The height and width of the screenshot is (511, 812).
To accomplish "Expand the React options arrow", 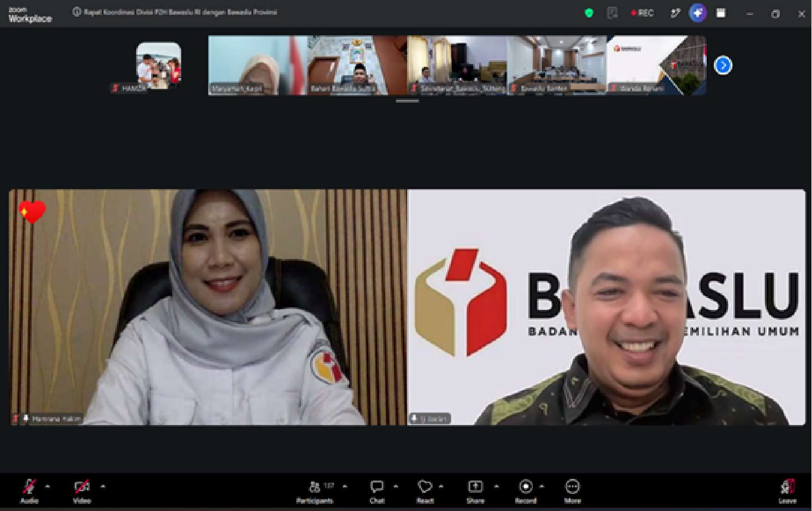I will (x=441, y=486).
